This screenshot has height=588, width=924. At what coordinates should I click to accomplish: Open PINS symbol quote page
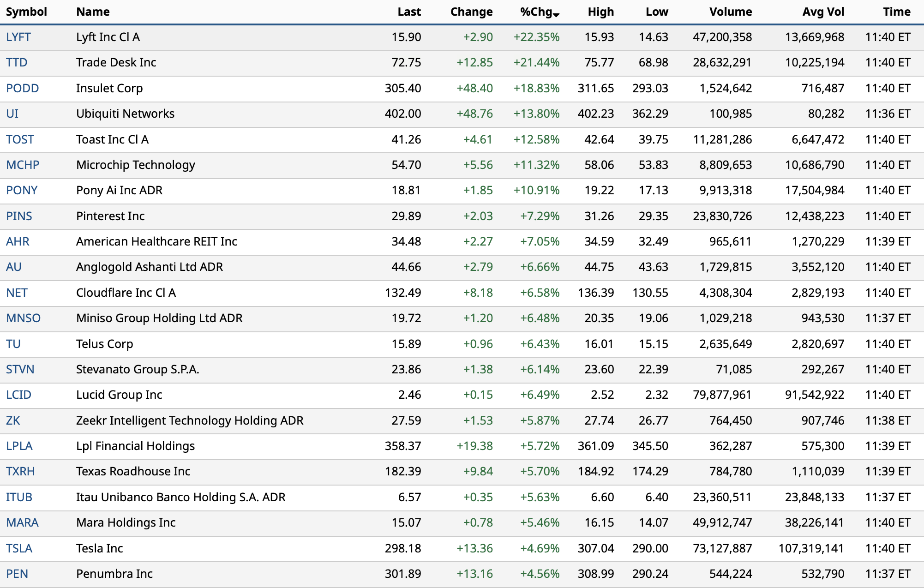coord(19,216)
